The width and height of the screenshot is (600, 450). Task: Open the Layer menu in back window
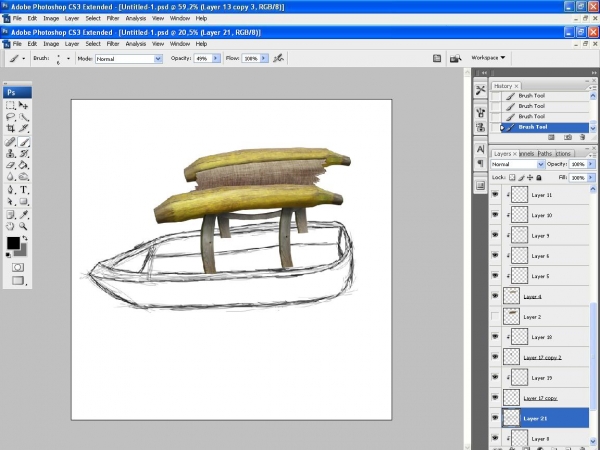coord(72,18)
